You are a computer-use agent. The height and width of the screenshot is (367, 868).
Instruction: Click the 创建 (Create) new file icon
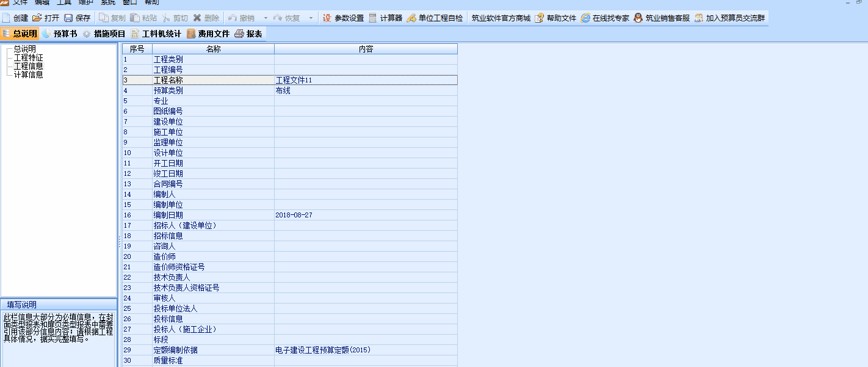coord(7,18)
